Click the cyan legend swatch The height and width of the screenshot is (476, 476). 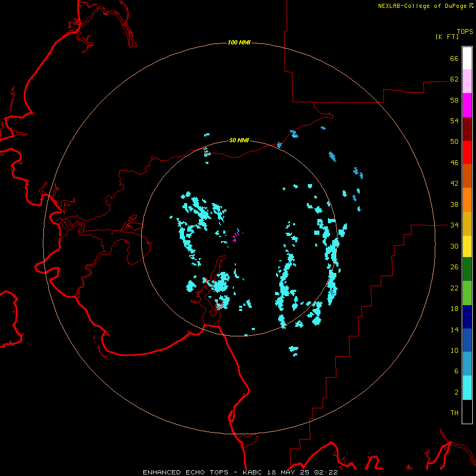467,388
